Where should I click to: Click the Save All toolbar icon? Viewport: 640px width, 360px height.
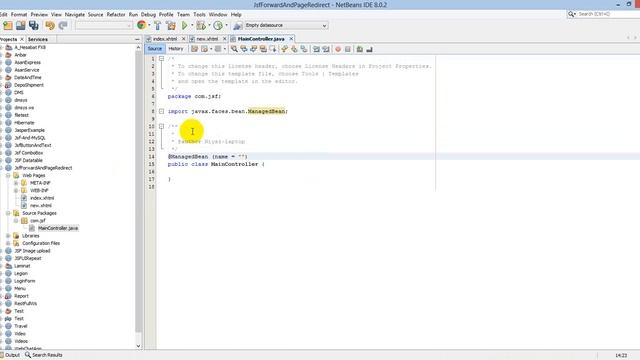point(33,25)
